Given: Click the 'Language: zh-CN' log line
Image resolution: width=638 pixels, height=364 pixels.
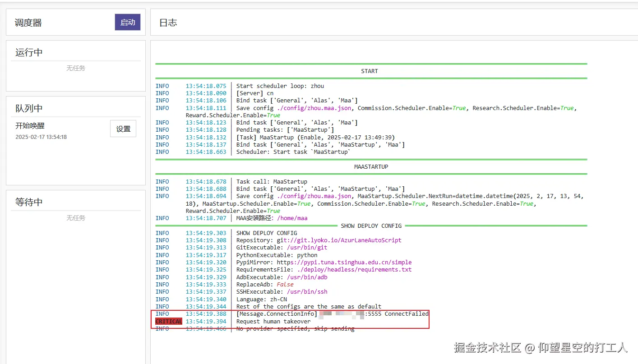Looking at the screenshot, I should (x=262, y=299).
